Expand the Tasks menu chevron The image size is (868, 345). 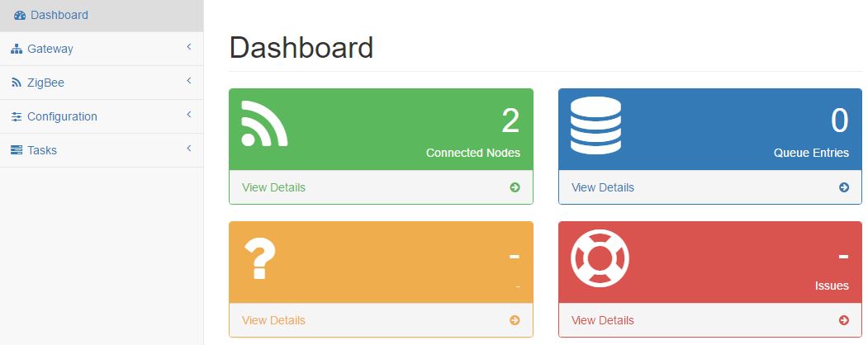coord(189,149)
